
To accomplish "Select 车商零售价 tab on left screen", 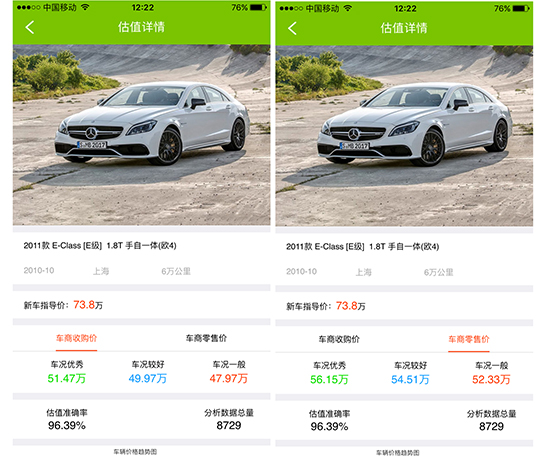I will (206, 338).
